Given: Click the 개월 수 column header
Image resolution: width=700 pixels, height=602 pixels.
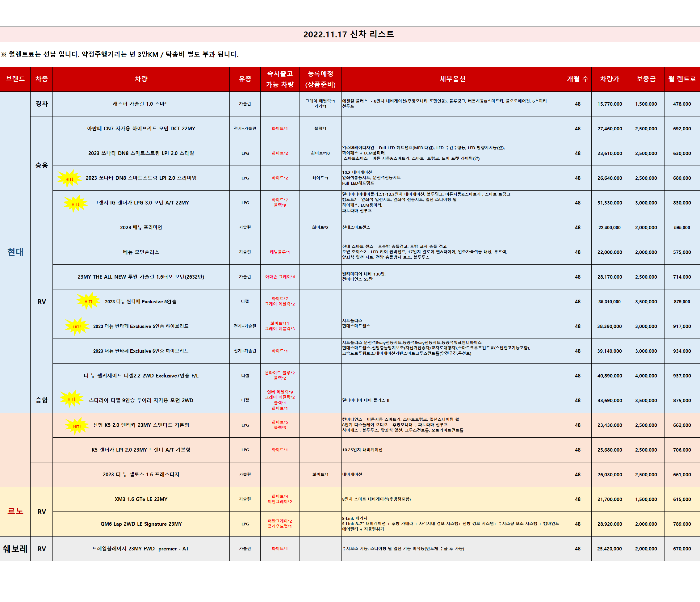Looking at the screenshot, I should pyautogui.click(x=578, y=79).
